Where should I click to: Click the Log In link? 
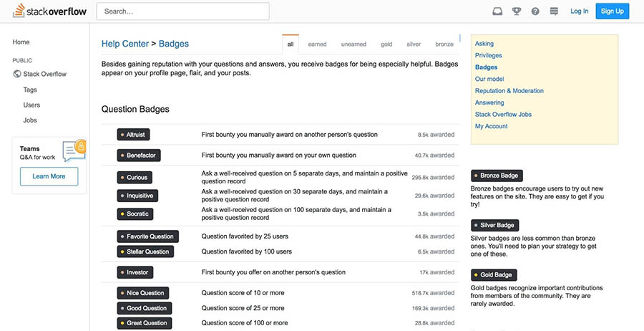pos(579,11)
